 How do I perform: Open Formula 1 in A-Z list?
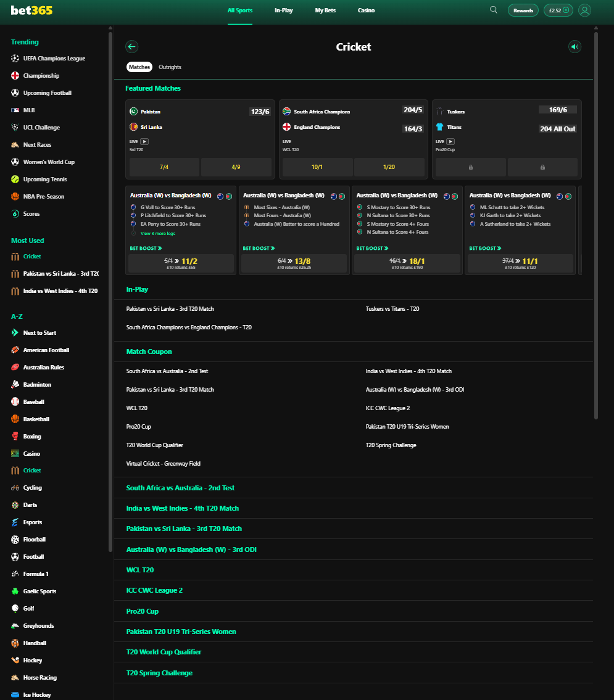[36, 574]
